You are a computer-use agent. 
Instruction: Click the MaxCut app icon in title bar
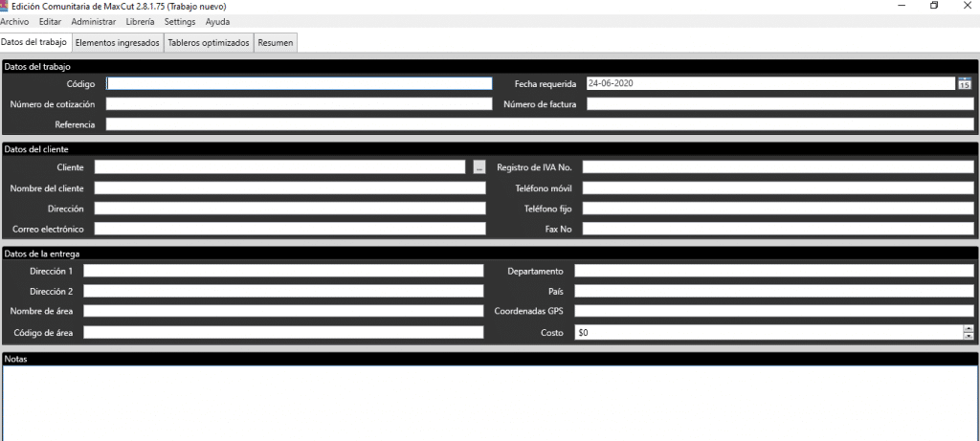pos(4,6)
